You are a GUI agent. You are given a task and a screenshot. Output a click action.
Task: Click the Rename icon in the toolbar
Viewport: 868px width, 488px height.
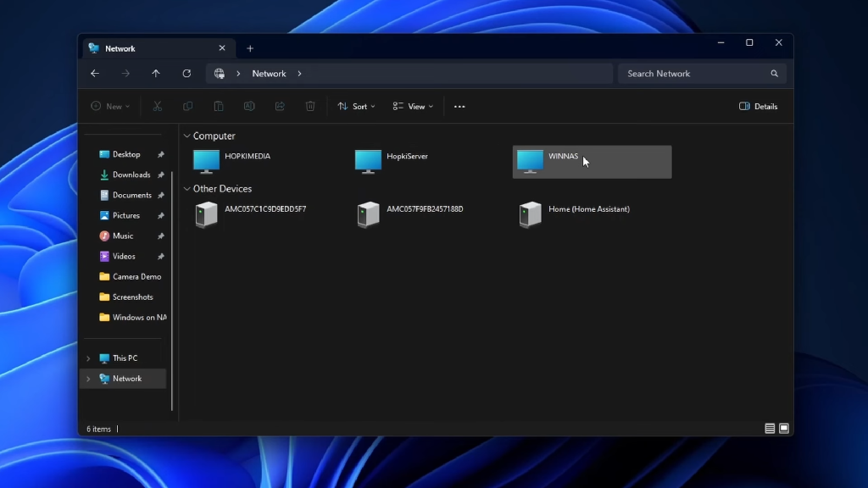pos(248,106)
